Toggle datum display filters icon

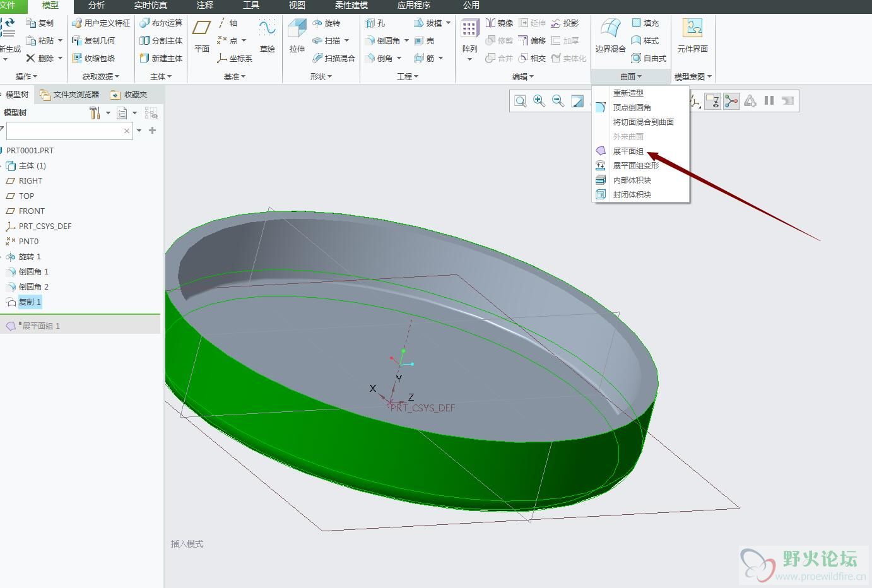coord(695,101)
